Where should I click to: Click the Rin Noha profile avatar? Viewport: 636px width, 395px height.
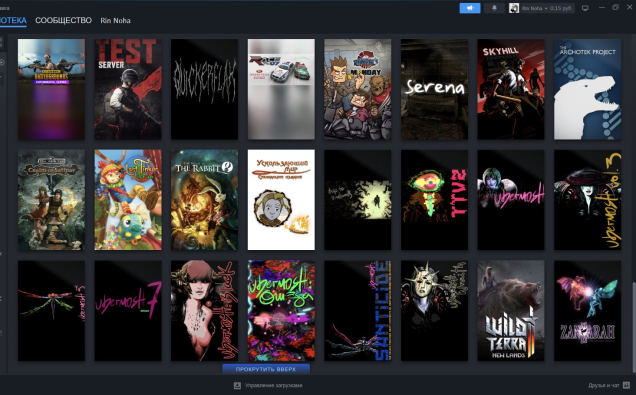(x=514, y=8)
